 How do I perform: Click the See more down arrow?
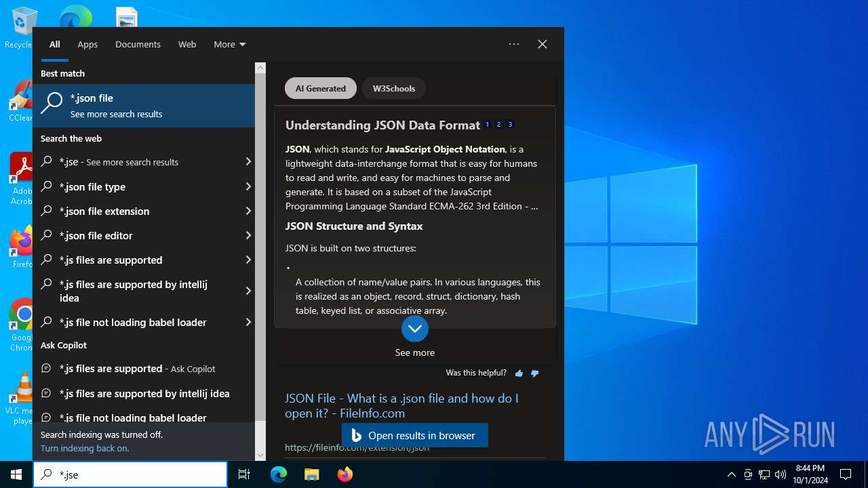tap(415, 329)
